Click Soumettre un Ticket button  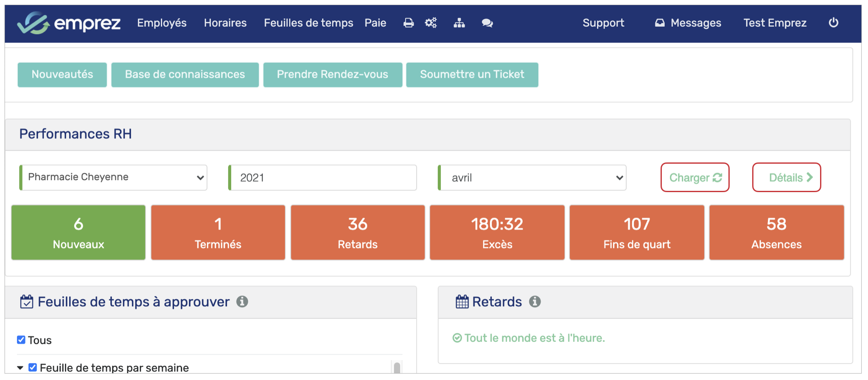click(472, 75)
